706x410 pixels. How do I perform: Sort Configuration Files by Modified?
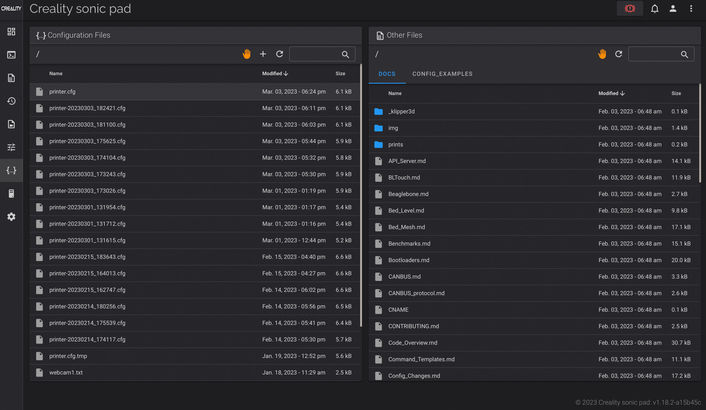[275, 73]
